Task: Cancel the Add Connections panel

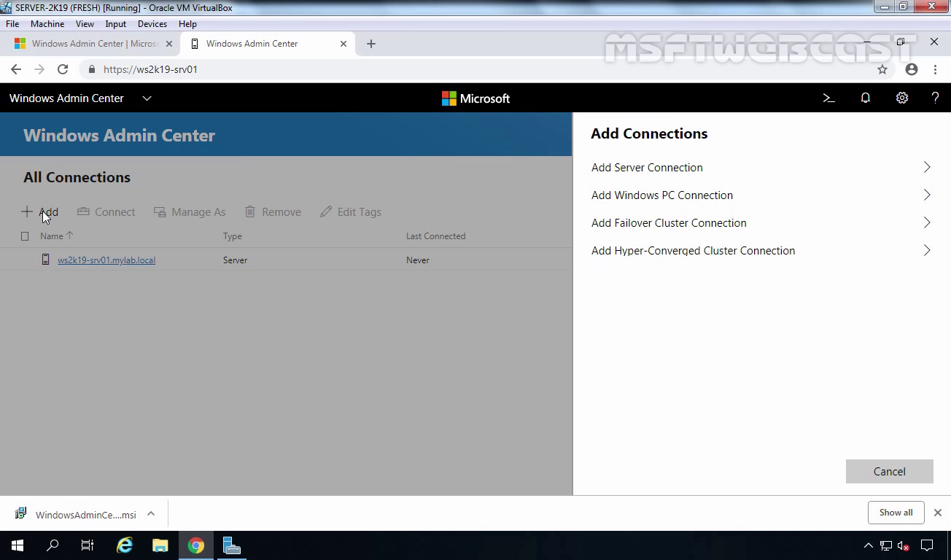Action: [x=890, y=471]
